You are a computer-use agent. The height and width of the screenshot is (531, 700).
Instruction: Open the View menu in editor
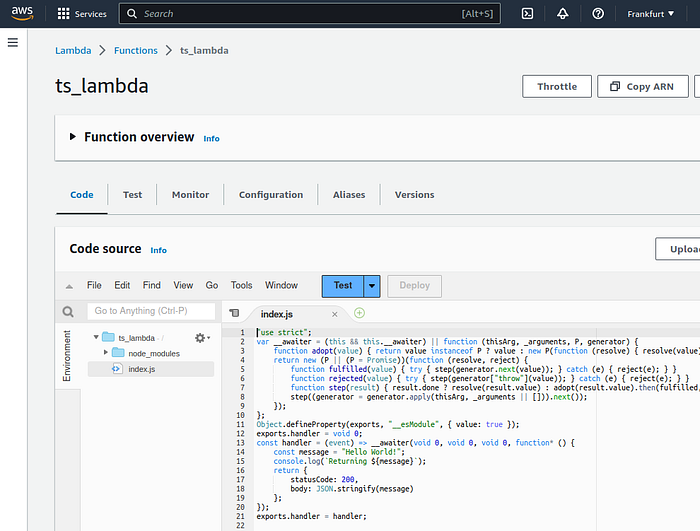(x=183, y=285)
